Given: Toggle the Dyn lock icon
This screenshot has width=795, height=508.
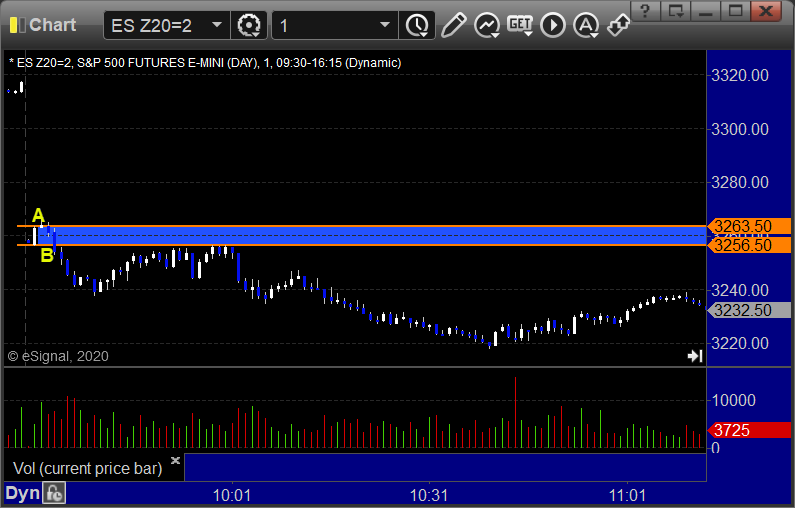Looking at the screenshot, I should [54, 493].
